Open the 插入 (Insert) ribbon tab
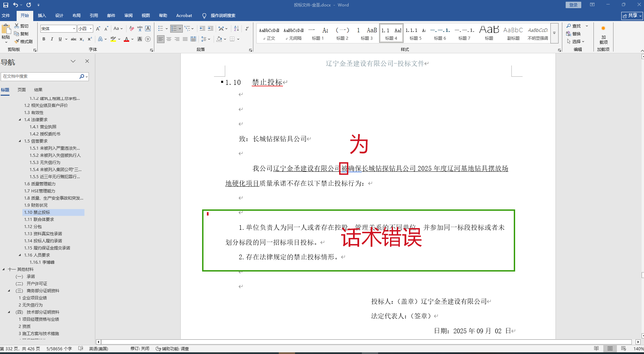The image size is (644, 354). [x=42, y=16]
